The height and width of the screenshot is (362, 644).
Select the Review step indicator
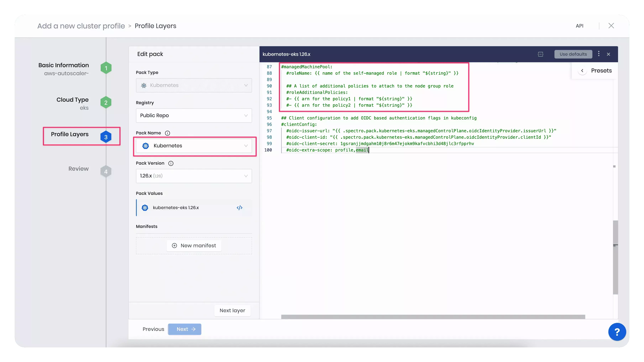click(106, 171)
